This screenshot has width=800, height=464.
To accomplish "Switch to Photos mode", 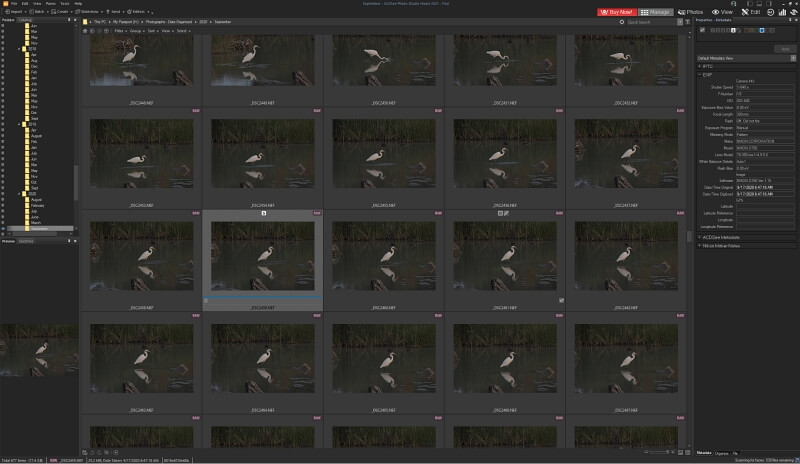I will pos(691,12).
